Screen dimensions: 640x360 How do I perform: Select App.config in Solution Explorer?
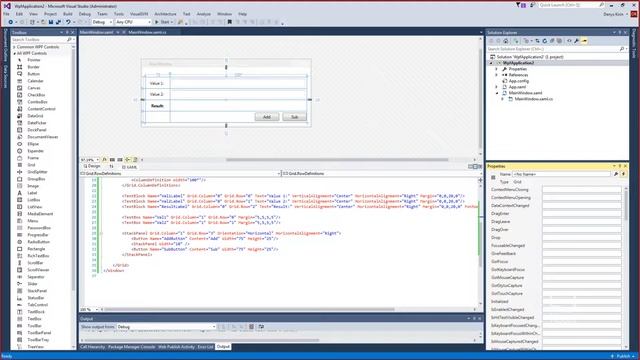[x=518, y=81]
